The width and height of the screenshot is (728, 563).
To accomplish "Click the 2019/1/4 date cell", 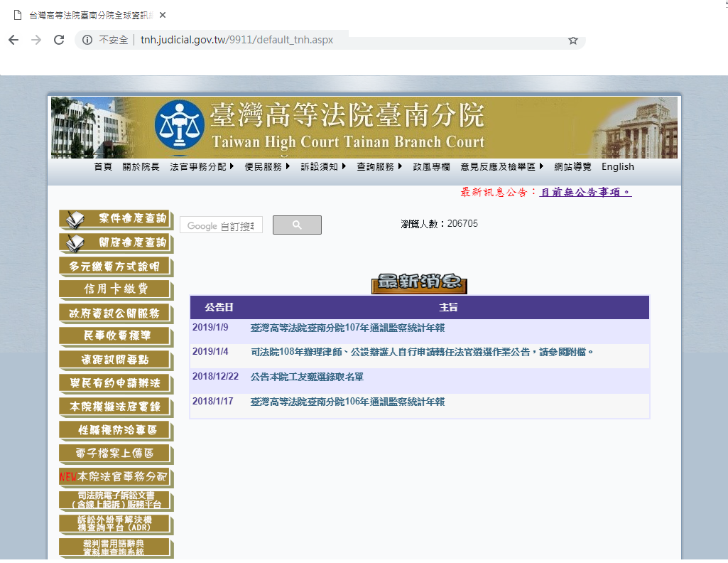I will pyautogui.click(x=210, y=352).
